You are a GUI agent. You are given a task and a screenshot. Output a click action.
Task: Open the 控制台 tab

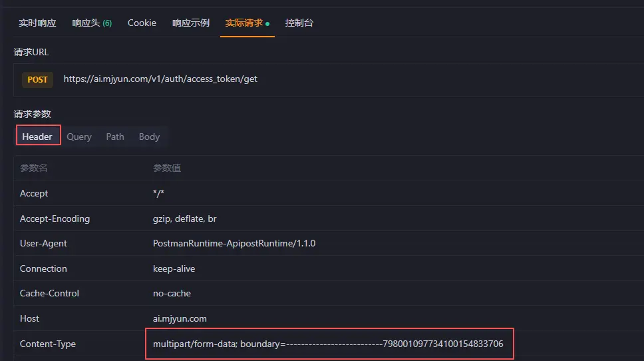tap(299, 23)
